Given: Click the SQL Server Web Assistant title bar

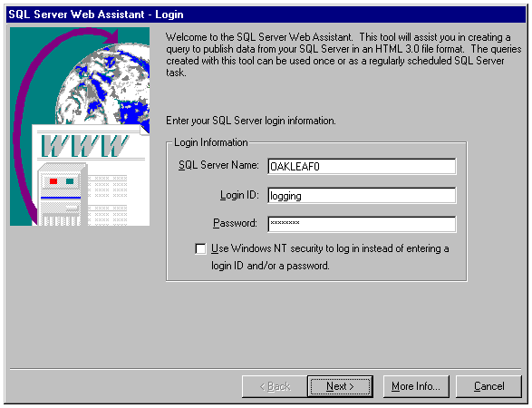Looking at the screenshot, I should (266, 15).
